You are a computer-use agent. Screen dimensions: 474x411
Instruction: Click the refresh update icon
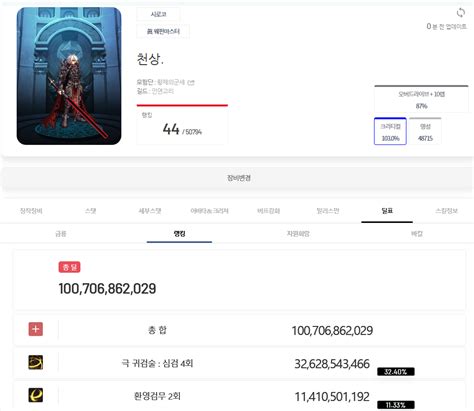pos(460,13)
